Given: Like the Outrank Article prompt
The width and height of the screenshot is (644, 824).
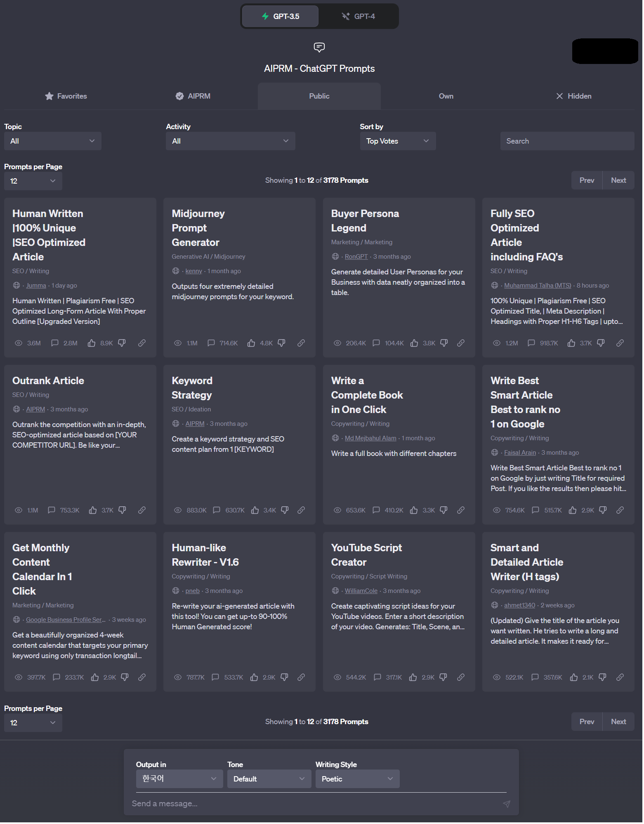Looking at the screenshot, I should pyautogui.click(x=93, y=511).
